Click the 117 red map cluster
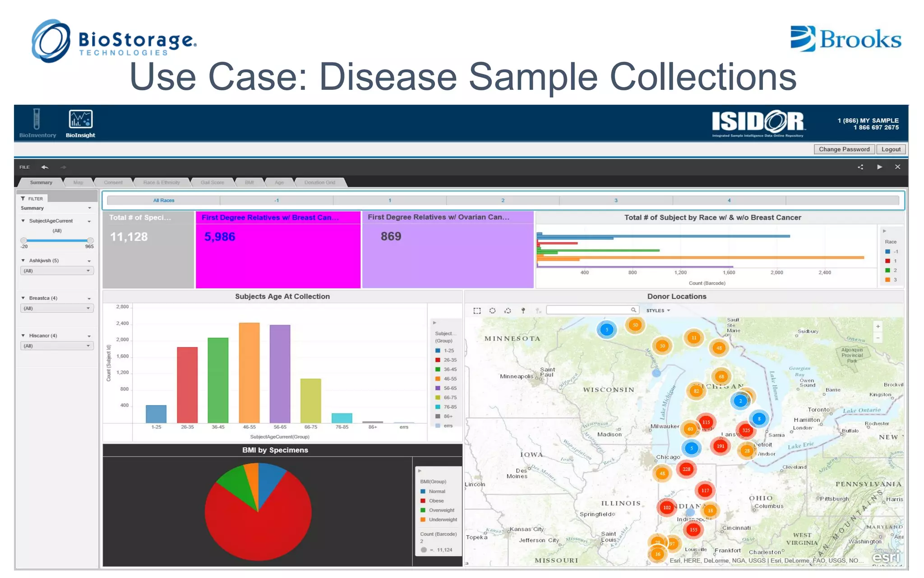Viewport: 924px width, 578px height. point(705,490)
